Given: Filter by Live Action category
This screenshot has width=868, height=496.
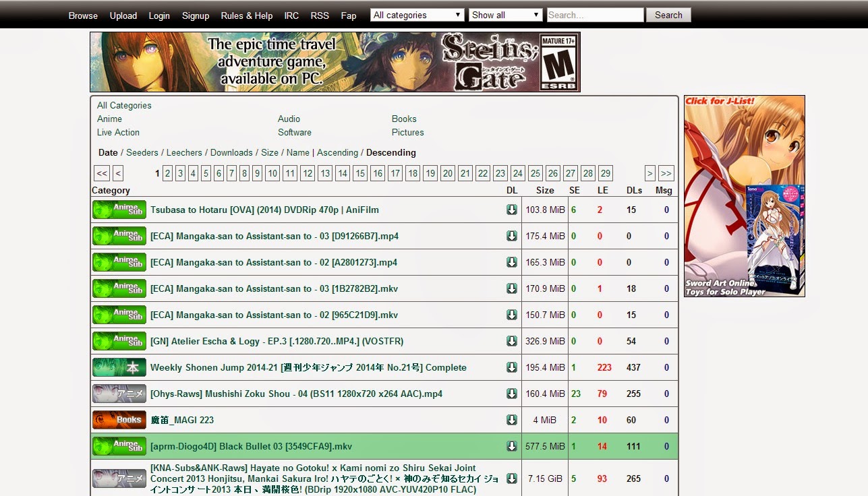Looking at the screenshot, I should click(118, 132).
